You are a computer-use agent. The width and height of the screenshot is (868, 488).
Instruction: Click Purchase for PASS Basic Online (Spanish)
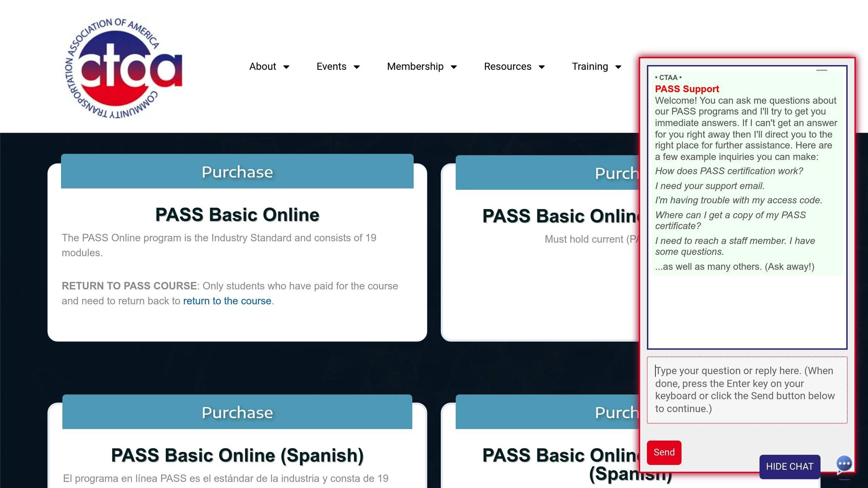[x=237, y=412]
